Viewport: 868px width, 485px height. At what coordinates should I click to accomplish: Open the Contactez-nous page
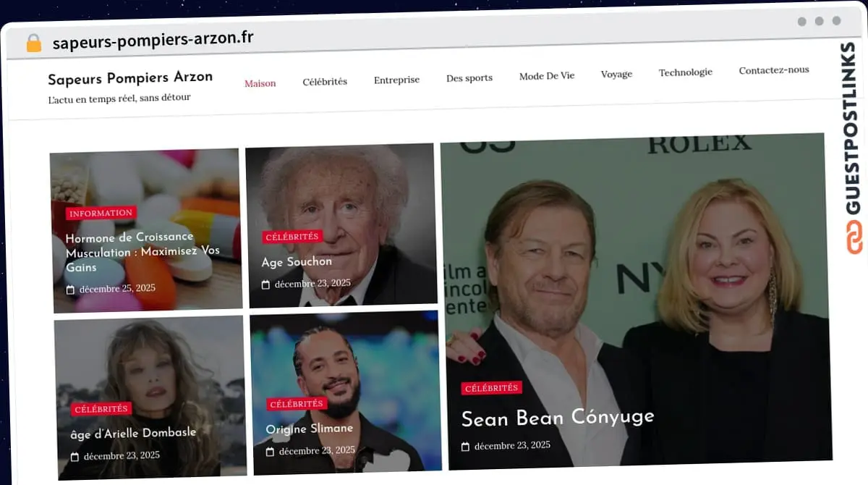coord(774,69)
